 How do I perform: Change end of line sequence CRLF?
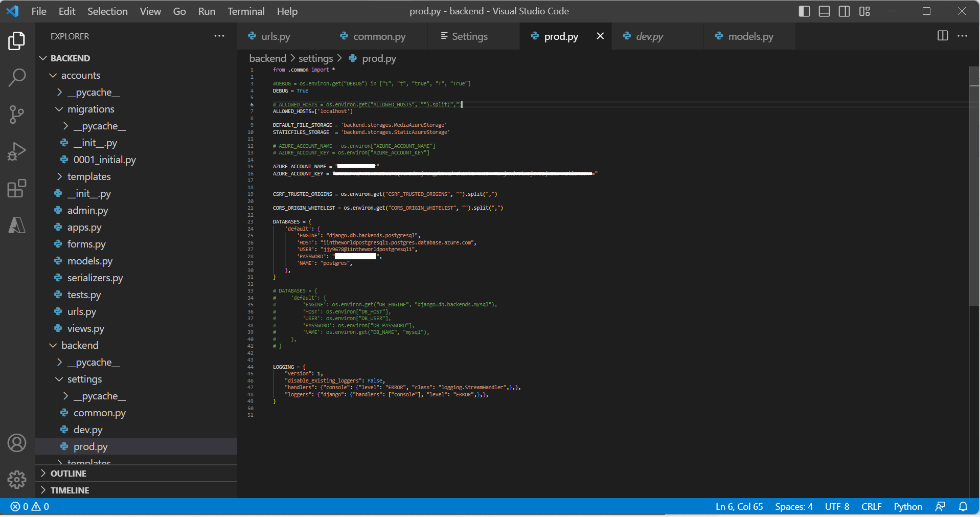click(x=871, y=506)
